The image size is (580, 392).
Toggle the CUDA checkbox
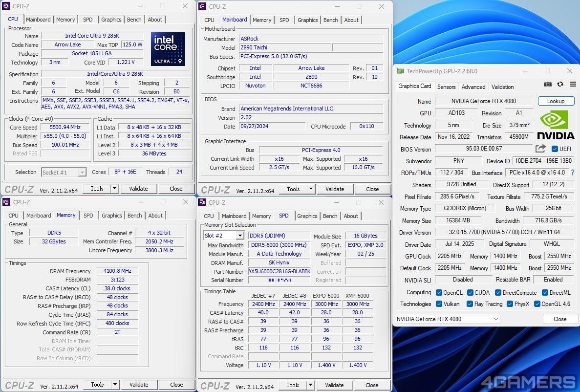(470, 292)
